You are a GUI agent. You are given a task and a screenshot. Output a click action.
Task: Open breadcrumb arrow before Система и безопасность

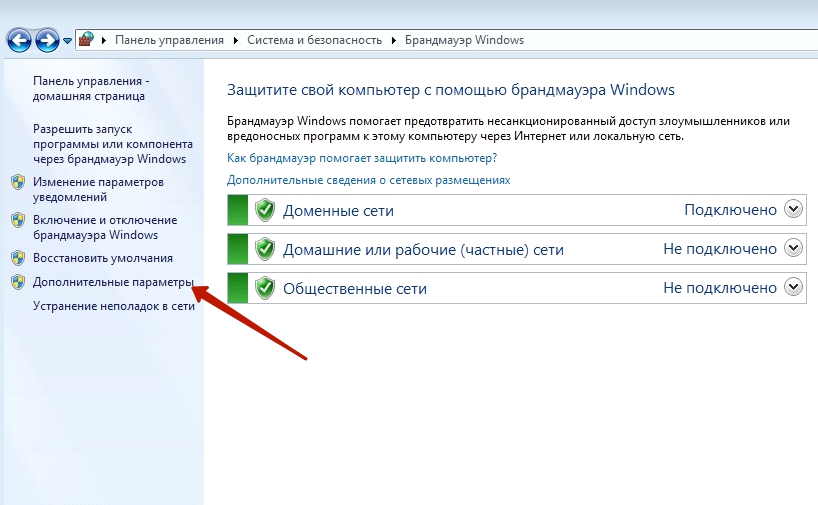(x=236, y=40)
